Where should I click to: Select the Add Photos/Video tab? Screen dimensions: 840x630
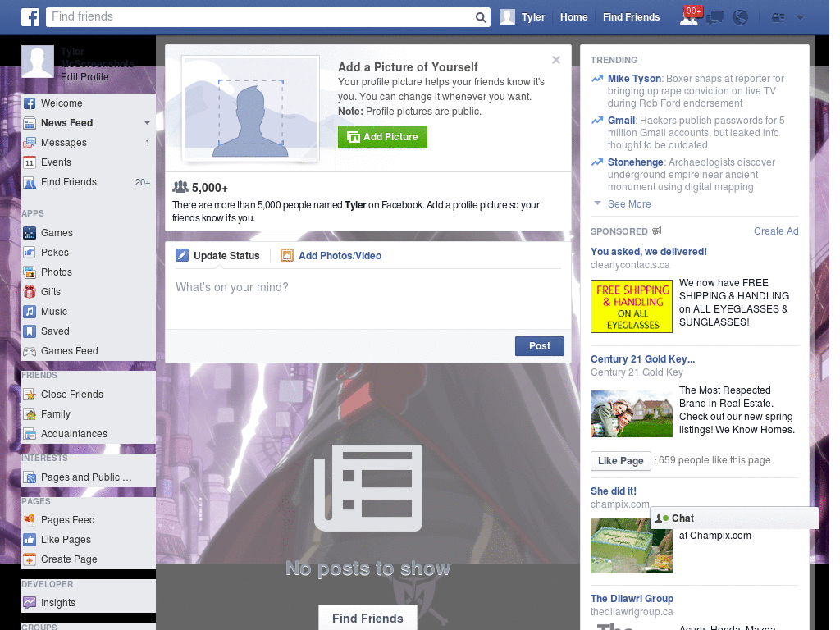pos(331,256)
